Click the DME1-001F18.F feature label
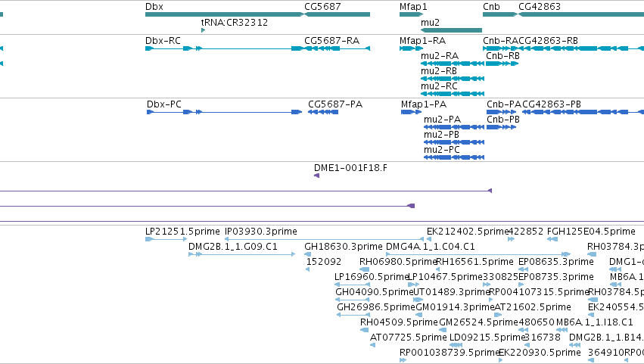 [350, 168]
